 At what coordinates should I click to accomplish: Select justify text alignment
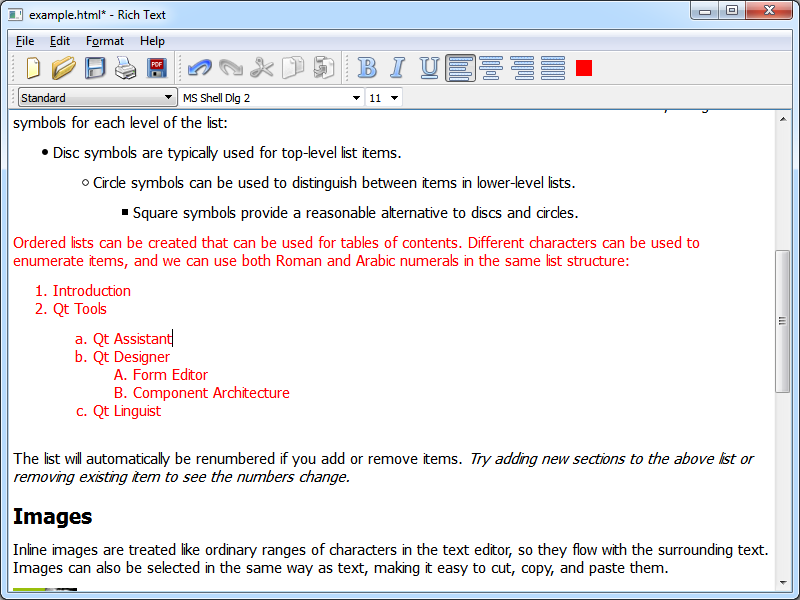[x=553, y=68]
